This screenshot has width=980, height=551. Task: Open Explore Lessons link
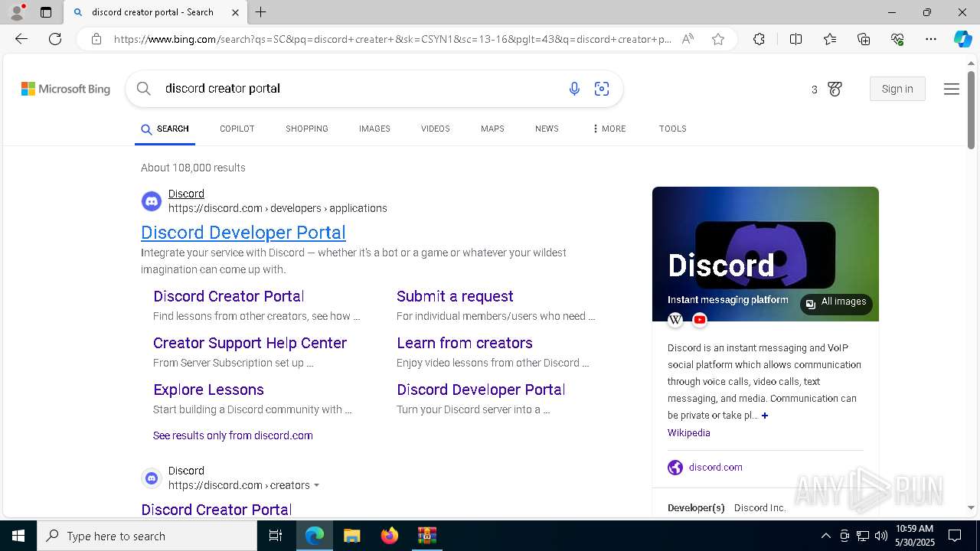click(x=208, y=390)
